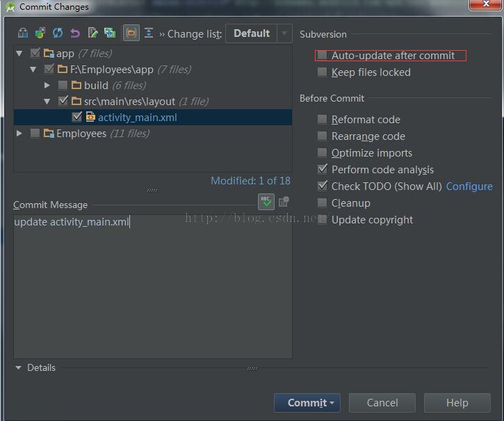Screen dimensions: 504x421
Task: Click the blue Refresh changes icon
Action: pos(58,33)
